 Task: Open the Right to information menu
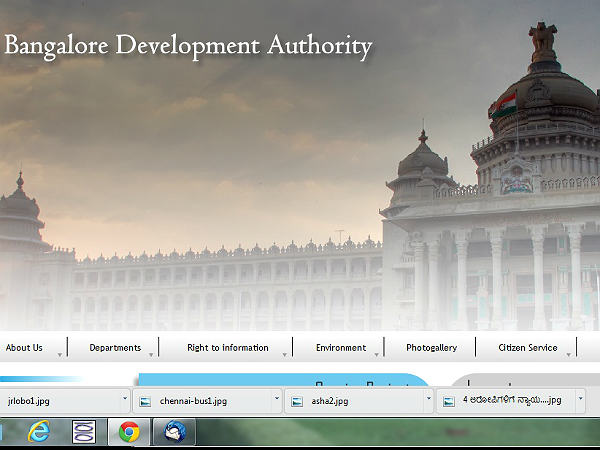click(227, 348)
